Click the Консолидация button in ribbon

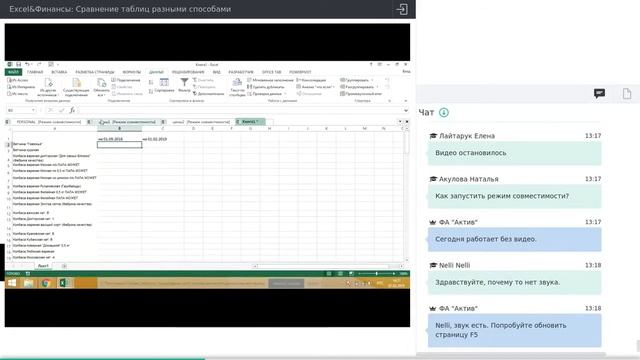311,80
